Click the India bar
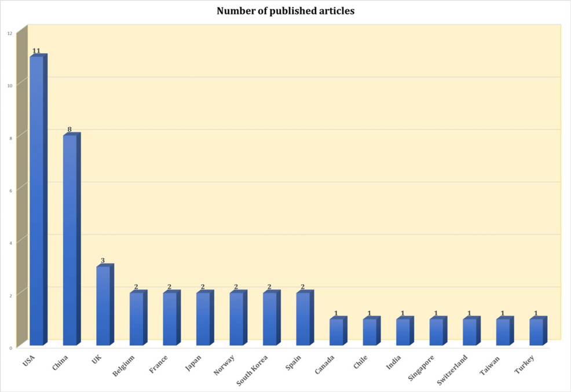The image size is (571, 392). 403,332
